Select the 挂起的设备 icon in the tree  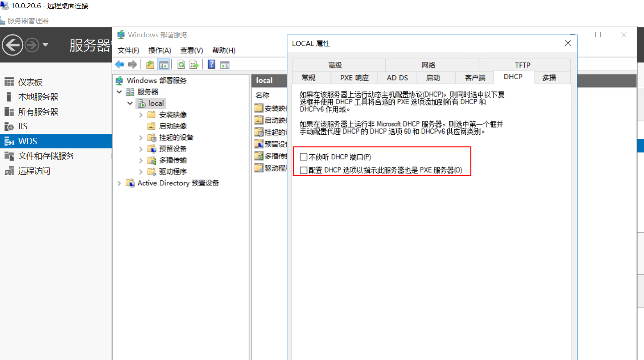click(x=152, y=137)
